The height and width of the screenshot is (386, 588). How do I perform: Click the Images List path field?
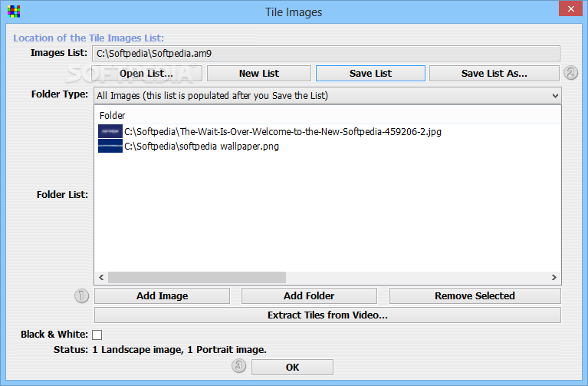326,53
